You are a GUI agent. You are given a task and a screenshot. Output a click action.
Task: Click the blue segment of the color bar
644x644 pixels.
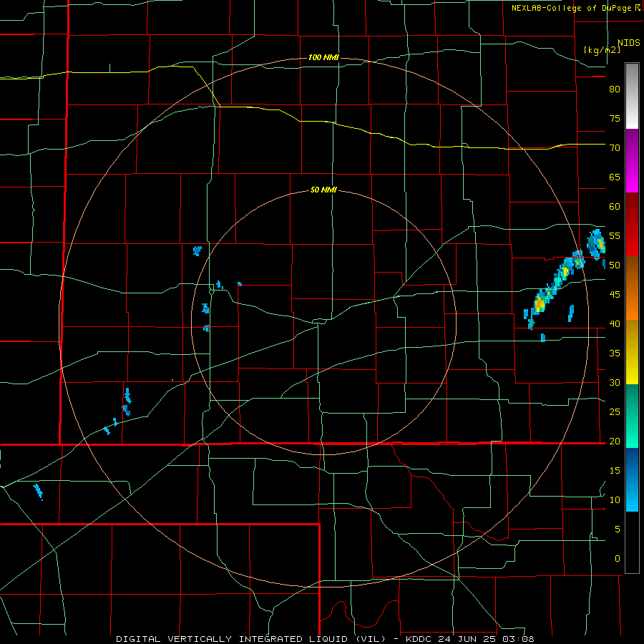(632, 479)
